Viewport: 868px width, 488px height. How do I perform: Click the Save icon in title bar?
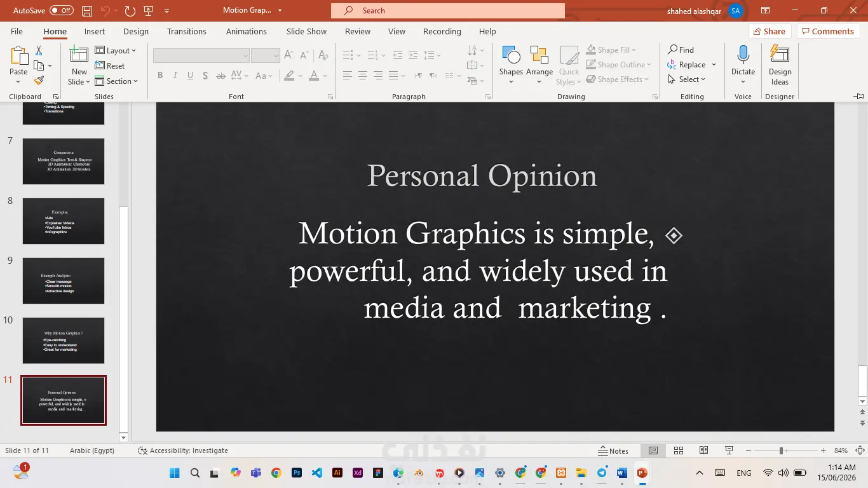[87, 11]
